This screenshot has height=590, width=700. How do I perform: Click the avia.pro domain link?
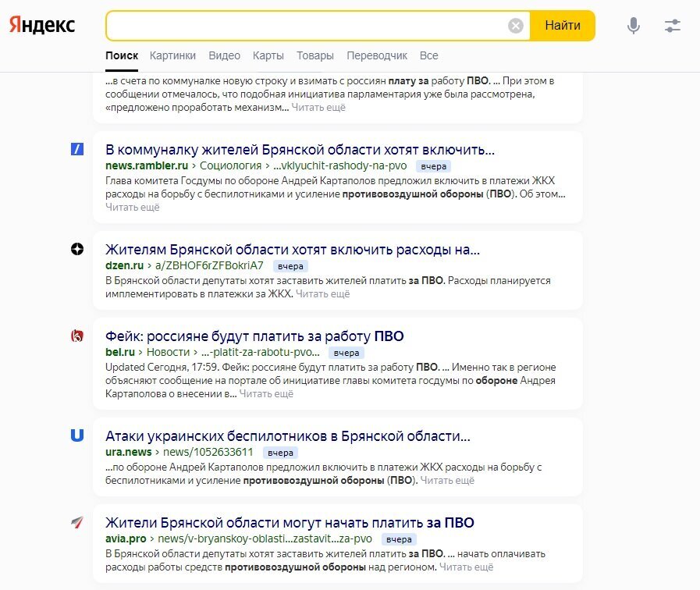click(126, 538)
